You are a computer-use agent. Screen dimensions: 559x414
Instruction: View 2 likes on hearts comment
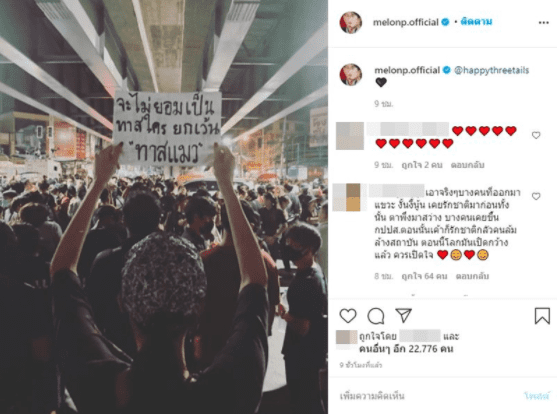click(422, 165)
